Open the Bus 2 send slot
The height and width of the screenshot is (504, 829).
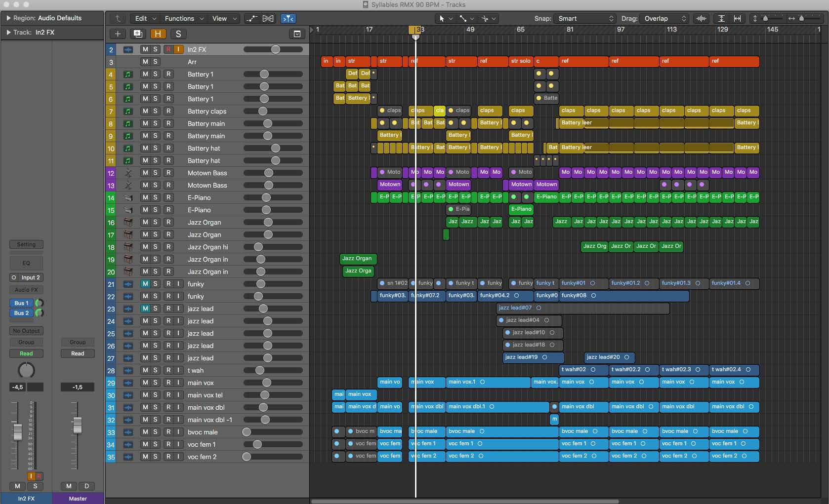[x=21, y=313]
